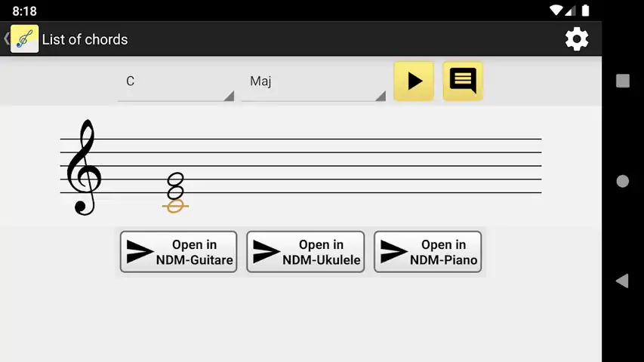This screenshot has height=362, width=644.
Task: Tap the yellow comment bubble icon
Action: [x=463, y=81]
